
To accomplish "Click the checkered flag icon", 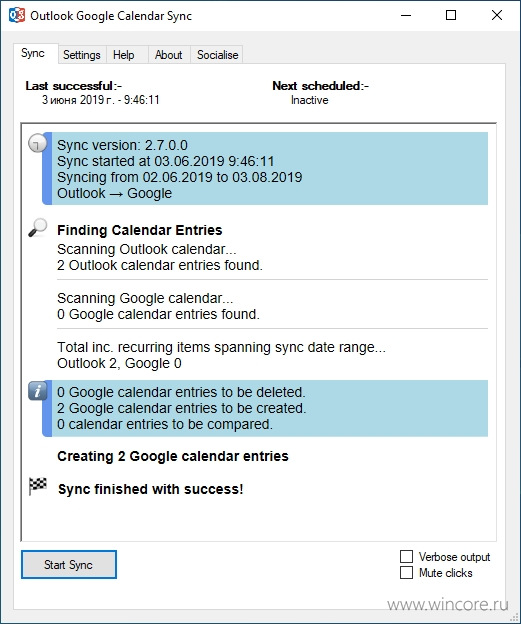I will coord(38,486).
